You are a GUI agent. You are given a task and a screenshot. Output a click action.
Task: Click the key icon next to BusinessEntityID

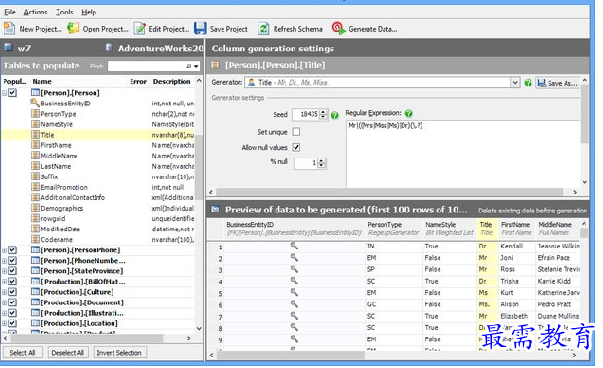pyautogui.click(x=35, y=103)
